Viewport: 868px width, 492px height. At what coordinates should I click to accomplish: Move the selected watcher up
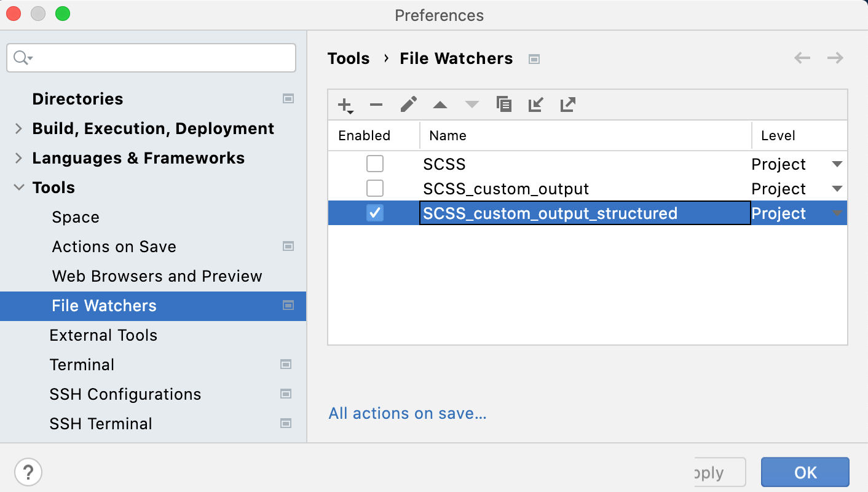440,105
